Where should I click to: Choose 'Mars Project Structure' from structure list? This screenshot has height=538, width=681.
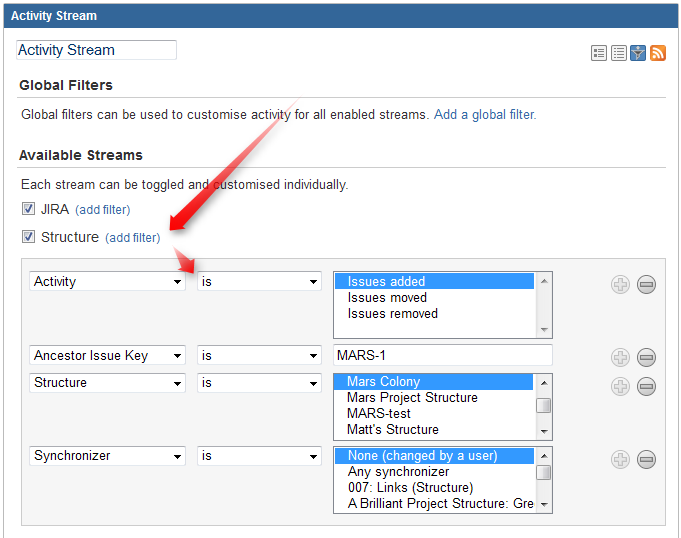click(412, 397)
